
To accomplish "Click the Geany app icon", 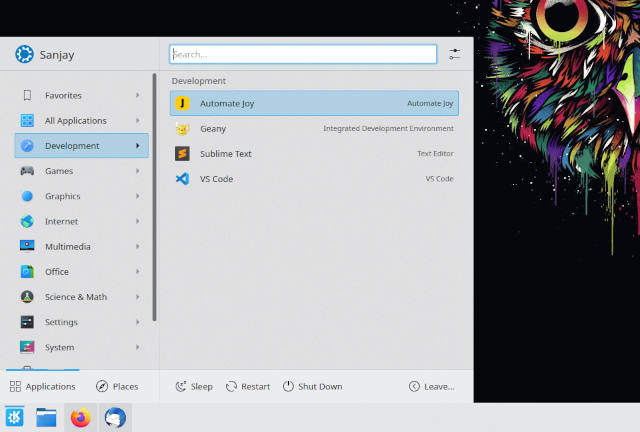I will pyautogui.click(x=182, y=129).
